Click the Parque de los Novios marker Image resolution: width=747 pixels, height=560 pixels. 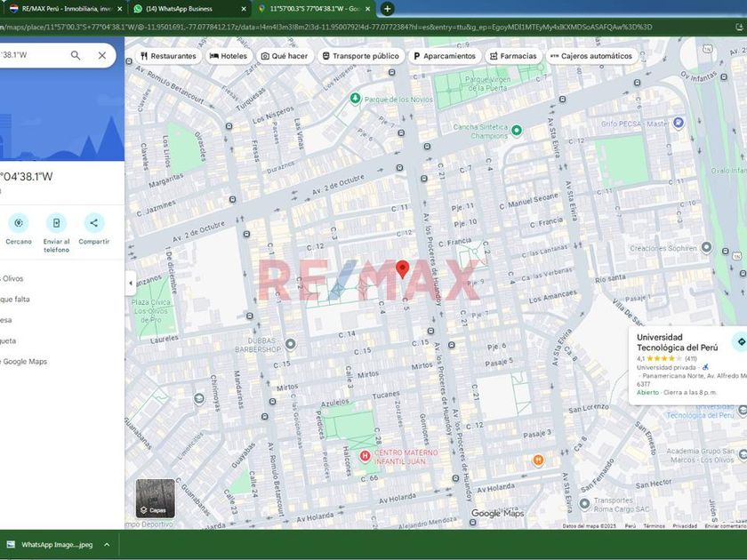coord(355,99)
